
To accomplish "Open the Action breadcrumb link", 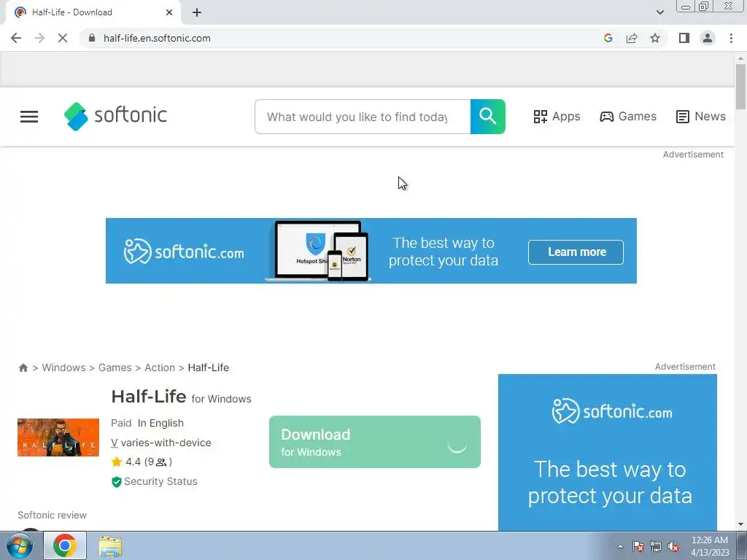I will tap(160, 367).
